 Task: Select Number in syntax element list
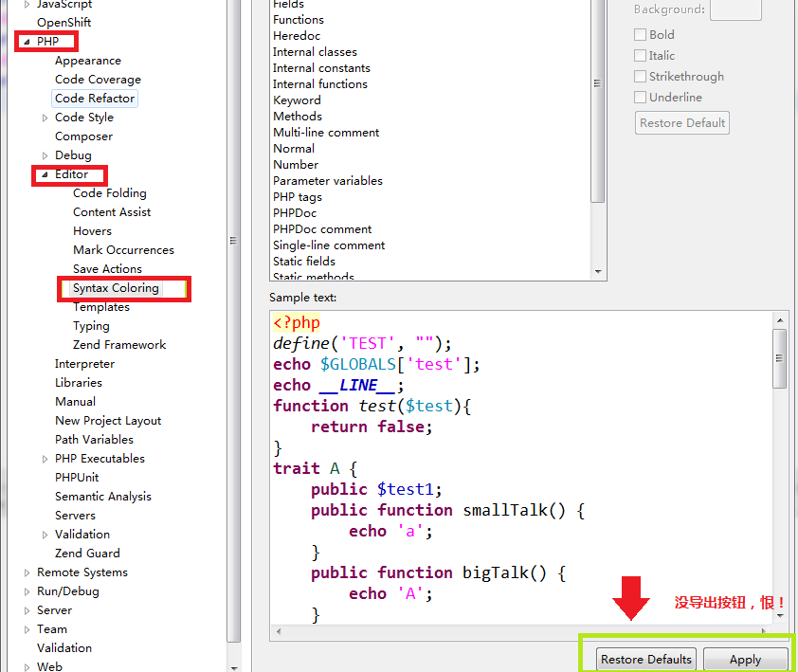coord(295,165)
